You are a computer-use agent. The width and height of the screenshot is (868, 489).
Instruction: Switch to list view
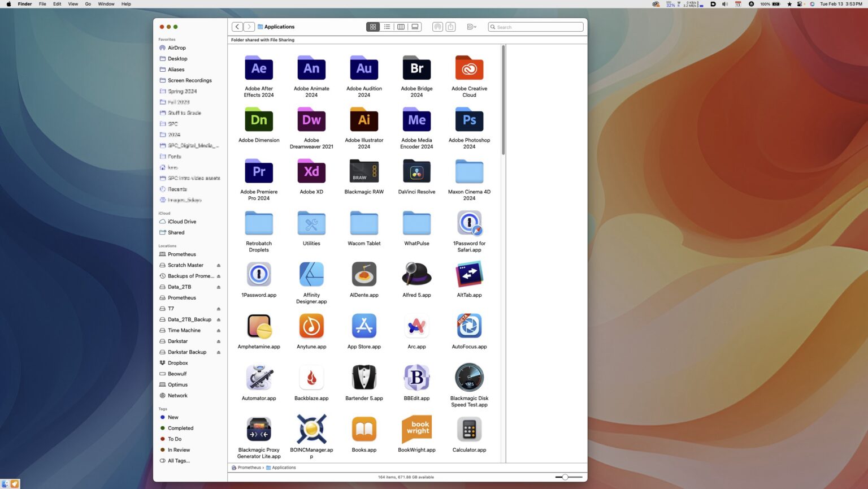point(387,27)
